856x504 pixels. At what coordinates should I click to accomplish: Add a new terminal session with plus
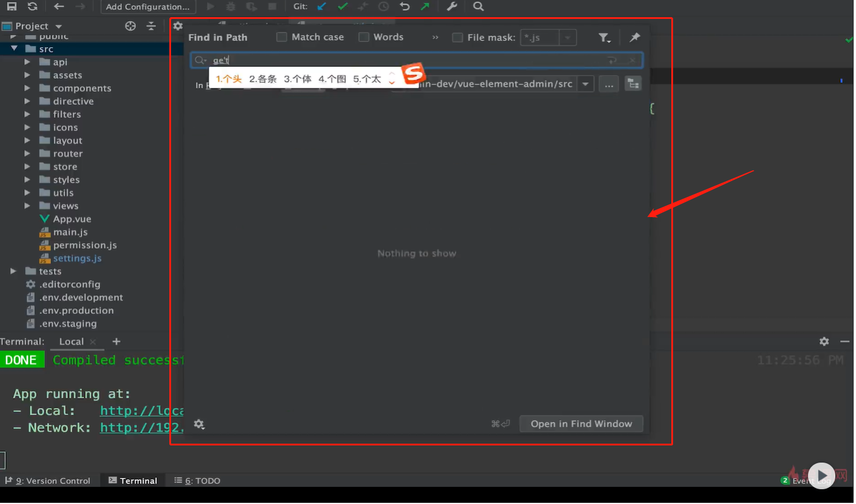click(116, 342)
